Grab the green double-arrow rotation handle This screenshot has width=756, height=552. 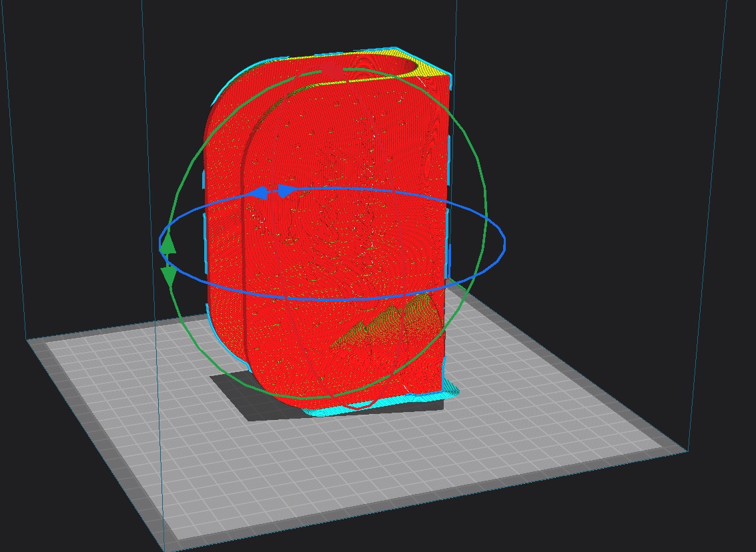(x=168, y=261)
